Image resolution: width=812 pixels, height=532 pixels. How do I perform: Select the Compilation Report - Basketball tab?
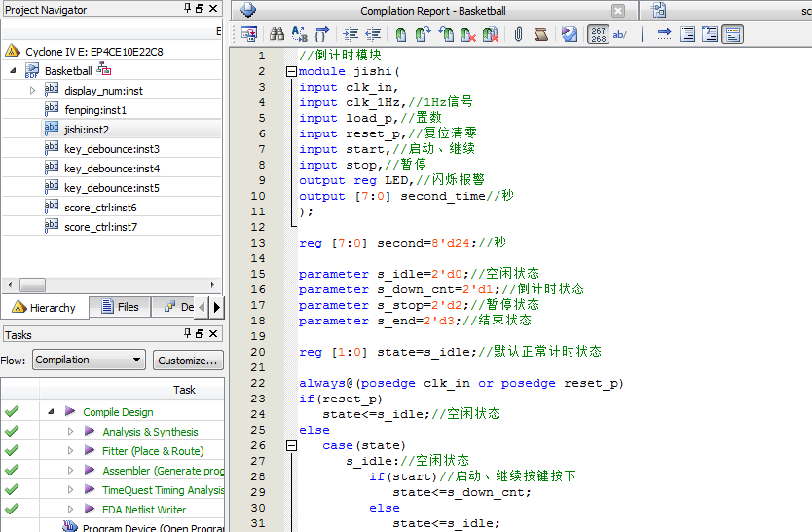click(x=432, y=11)
